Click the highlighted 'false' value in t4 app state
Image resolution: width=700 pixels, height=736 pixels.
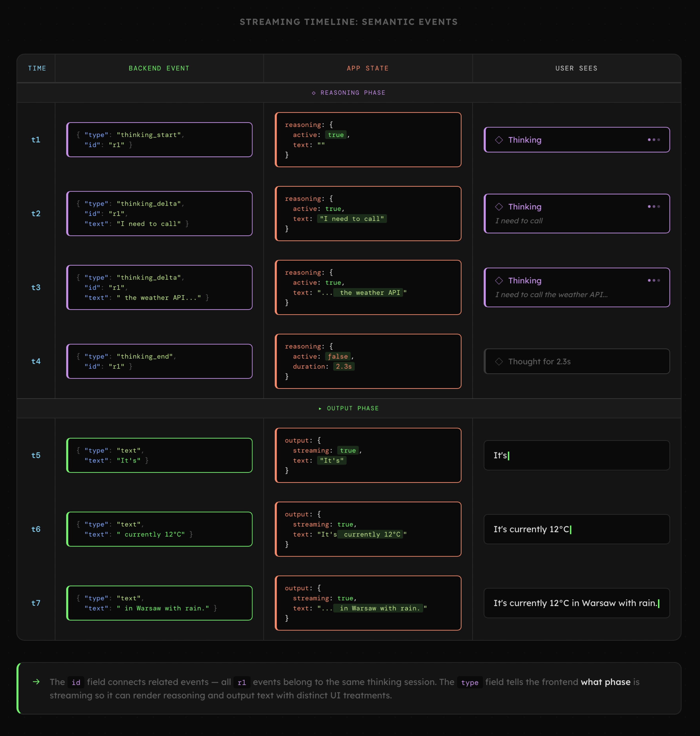point(338,357)
